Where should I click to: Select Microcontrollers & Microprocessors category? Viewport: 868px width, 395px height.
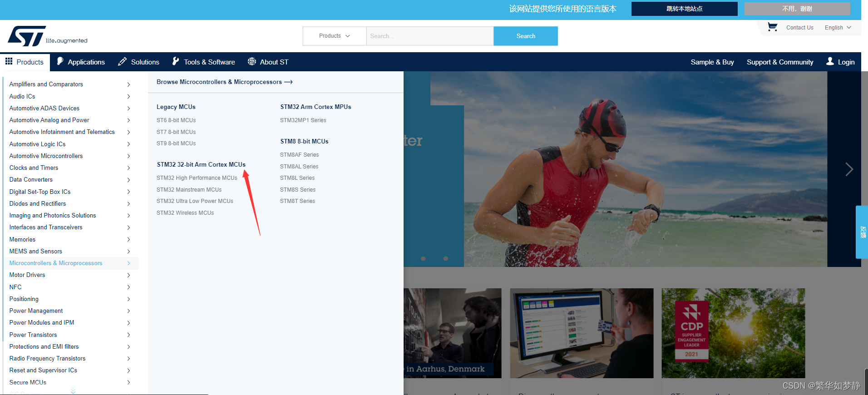coord(71,263)
